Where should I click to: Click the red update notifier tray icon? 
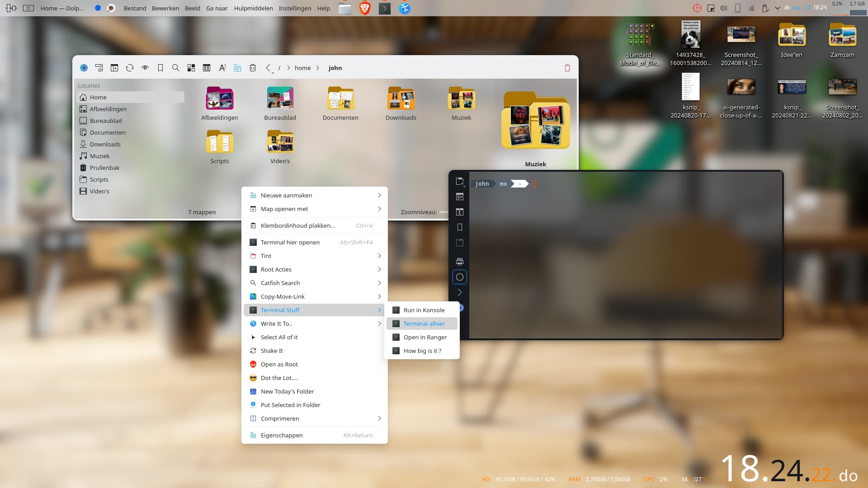pyautogui.click(x=697, y=8)
